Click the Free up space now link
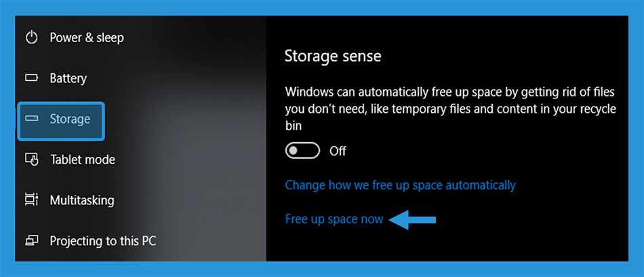Image resolution: width=644 pixels, height=277 pixels. click(x=334, y=219)
